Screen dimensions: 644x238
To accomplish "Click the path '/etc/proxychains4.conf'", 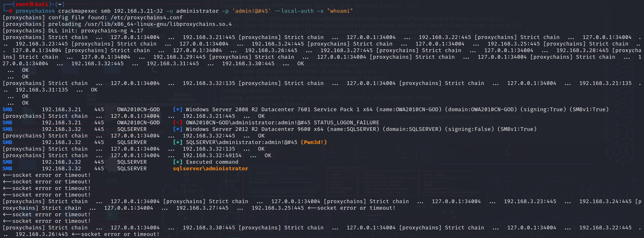I will point(146,18).
